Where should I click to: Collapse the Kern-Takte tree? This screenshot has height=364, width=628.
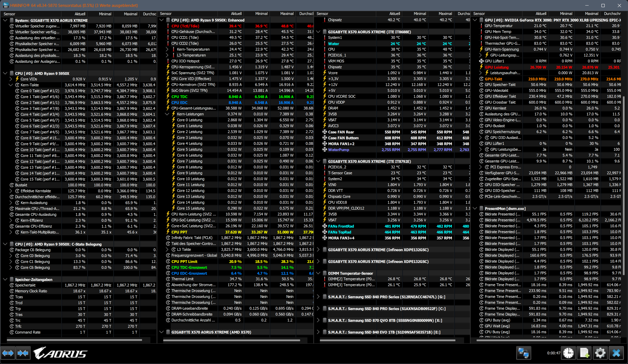tap(11, 85)
